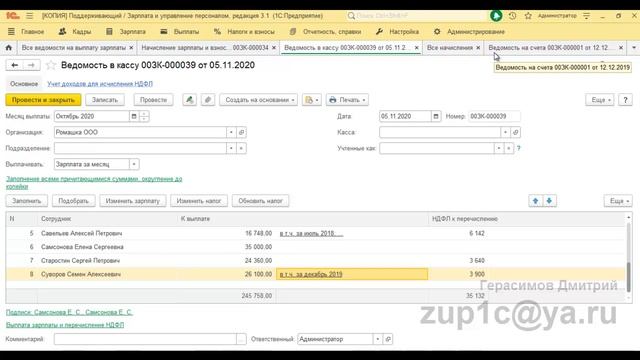Click the green notifications icon in title bar
The height and width of the screenshot is (360, 640).
(x=496, y=16)
